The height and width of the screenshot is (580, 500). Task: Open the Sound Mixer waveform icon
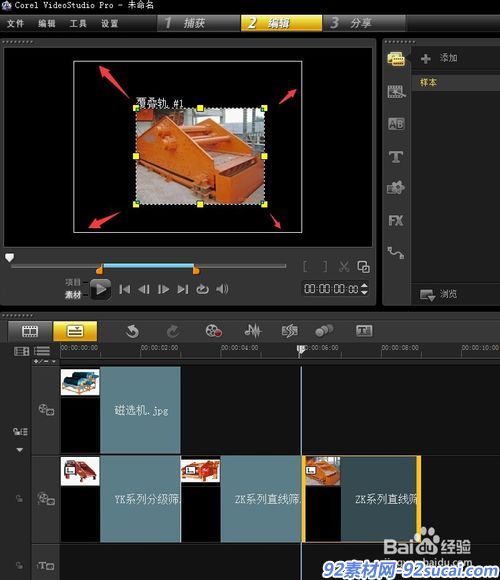(253, 331)
